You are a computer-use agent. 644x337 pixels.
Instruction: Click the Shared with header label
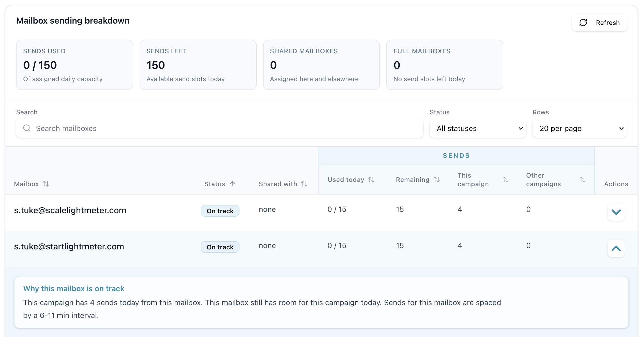tap(278, 184)
